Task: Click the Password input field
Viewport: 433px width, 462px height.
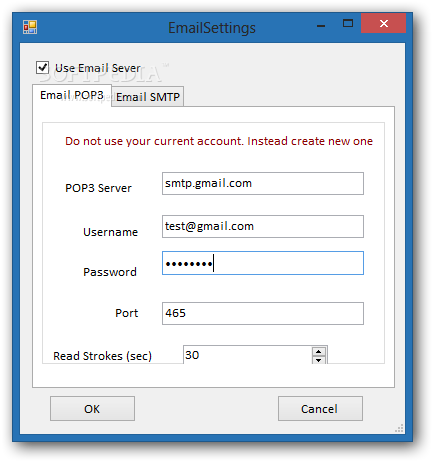Action: (263, 263)
